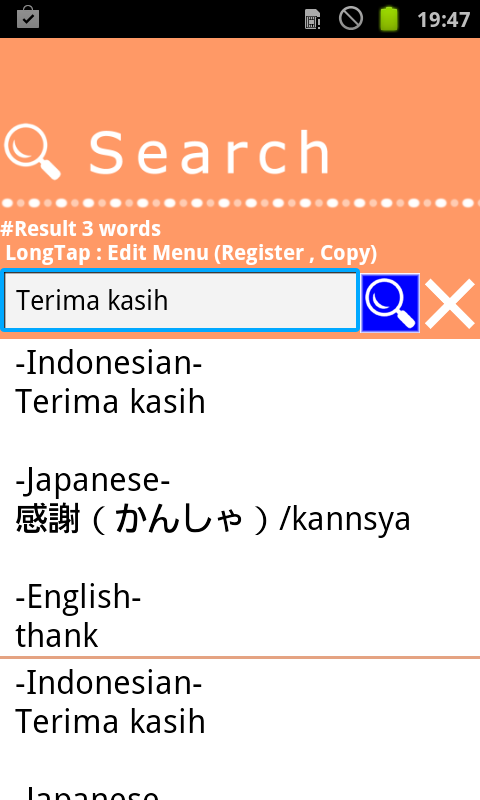Select the 感謝 kannsya Japanese translation
The height and width of the screenshot is (800, 480).
[x=213, y=519]
